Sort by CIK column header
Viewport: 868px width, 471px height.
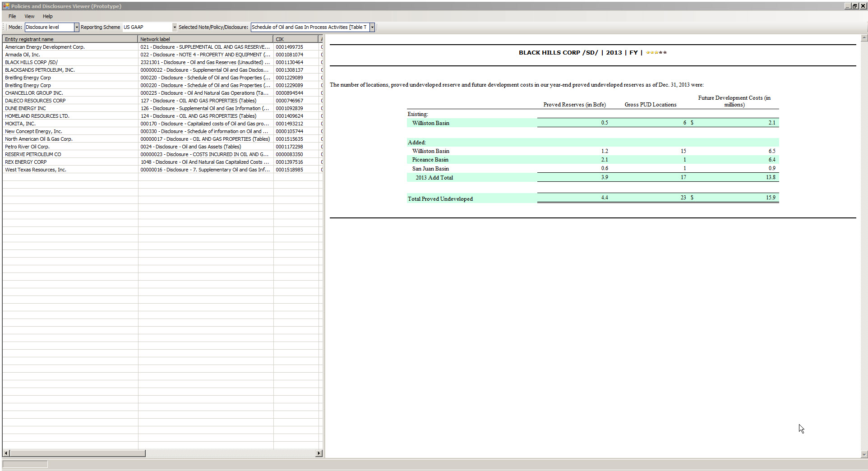point(295,39)
